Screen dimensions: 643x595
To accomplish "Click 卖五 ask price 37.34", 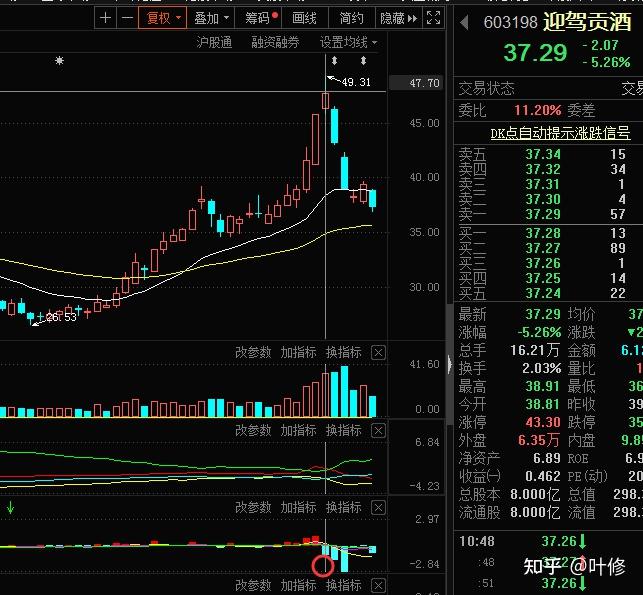I will pos(543,154).
